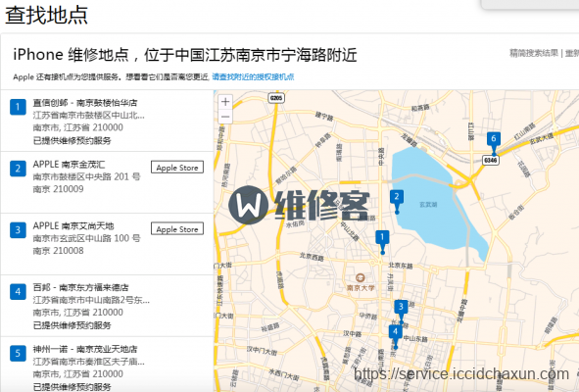Click address 南京市鼓楼区中央路 201 号
Screen dimensions: 579x392
[x=87, y=176]
